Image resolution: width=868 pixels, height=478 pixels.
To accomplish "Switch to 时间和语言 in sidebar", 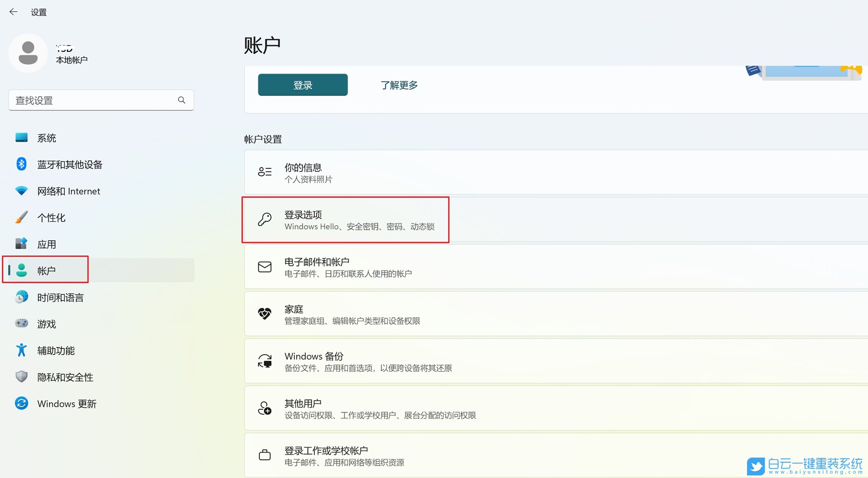I will tap(60, 297).
